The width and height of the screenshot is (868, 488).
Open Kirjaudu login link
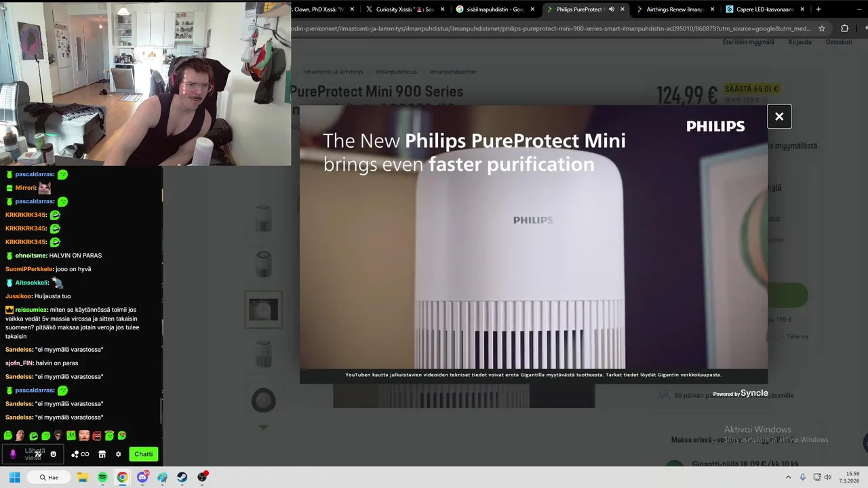(x=800, y=42)
